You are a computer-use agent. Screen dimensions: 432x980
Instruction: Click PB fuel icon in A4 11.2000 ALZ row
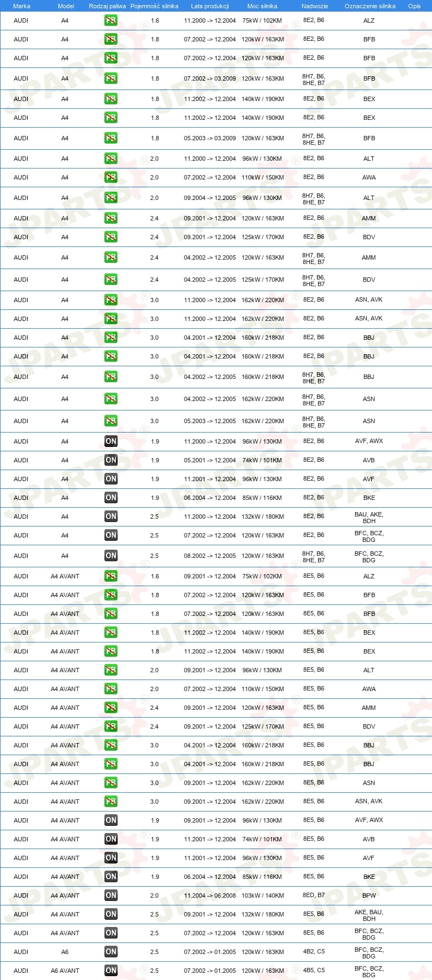[111, 20]
